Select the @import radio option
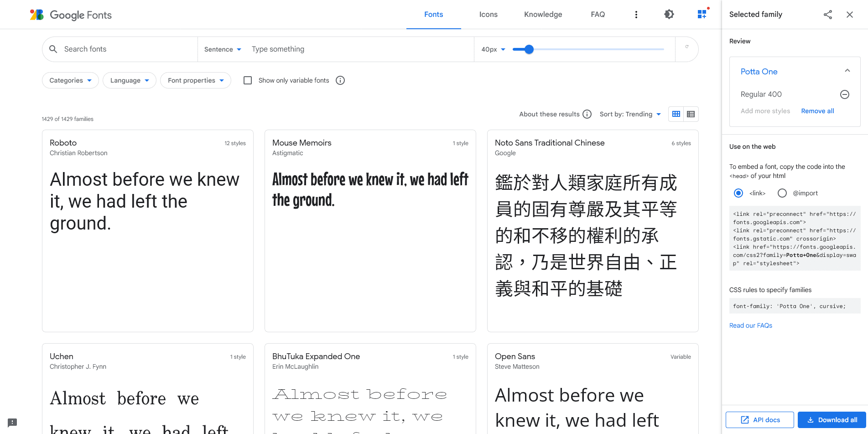The width and height of the screenshot is (868, 434). click(x=782, y=193)
